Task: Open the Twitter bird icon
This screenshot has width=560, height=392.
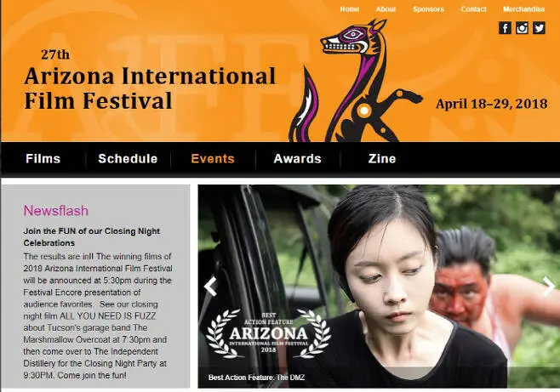Action: click(x=539, y=28)
